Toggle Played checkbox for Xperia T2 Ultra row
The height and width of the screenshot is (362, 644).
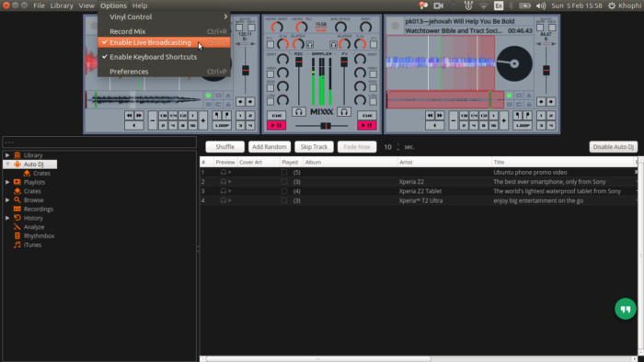coord(283,200)
